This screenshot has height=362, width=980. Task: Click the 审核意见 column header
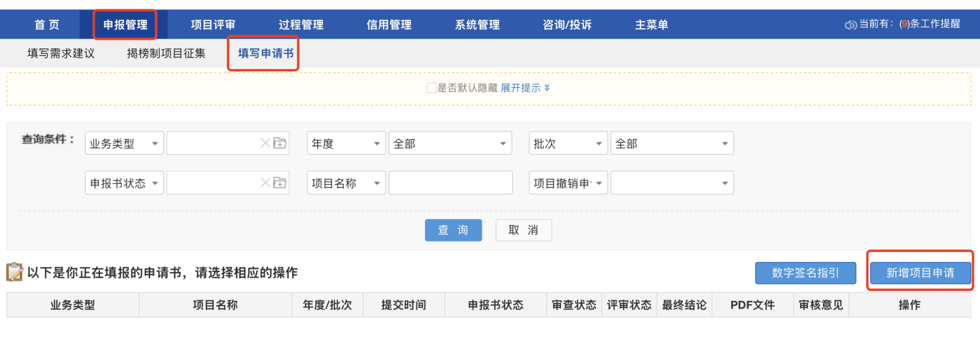821,305
